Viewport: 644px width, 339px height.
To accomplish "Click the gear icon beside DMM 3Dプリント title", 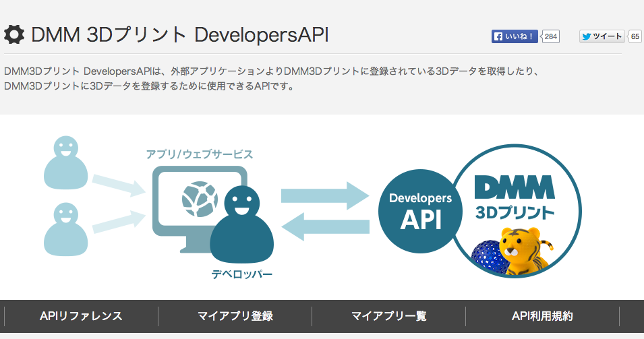I will click(x=14, y=34).
